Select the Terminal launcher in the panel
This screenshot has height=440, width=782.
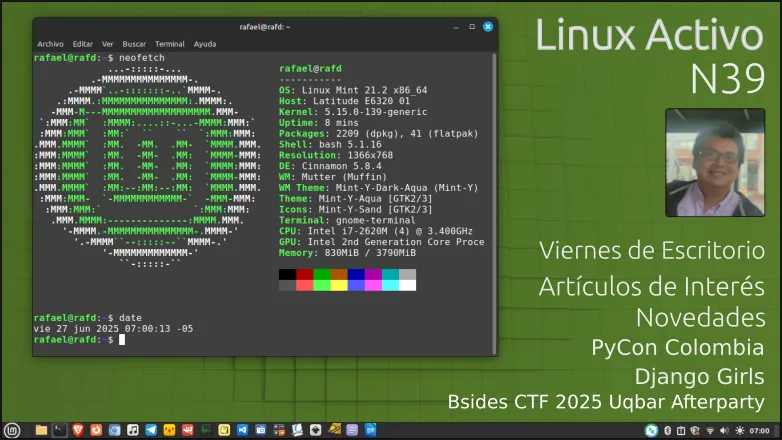pos(59,430)
